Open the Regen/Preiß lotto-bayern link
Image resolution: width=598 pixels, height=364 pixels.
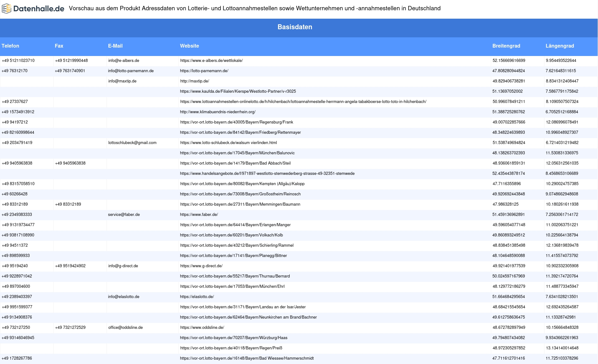point(231,348)
